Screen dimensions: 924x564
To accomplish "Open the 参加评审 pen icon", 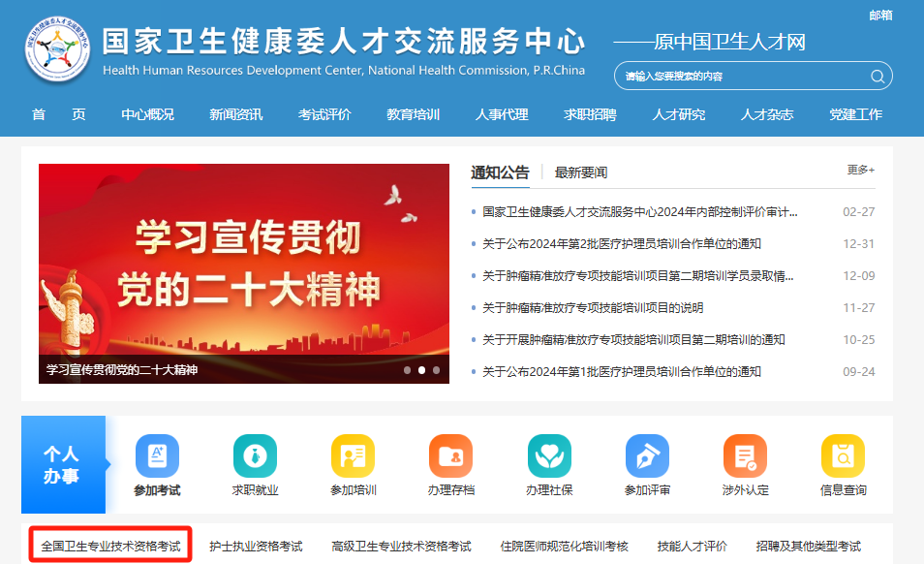I will click(x=647, y=455).
